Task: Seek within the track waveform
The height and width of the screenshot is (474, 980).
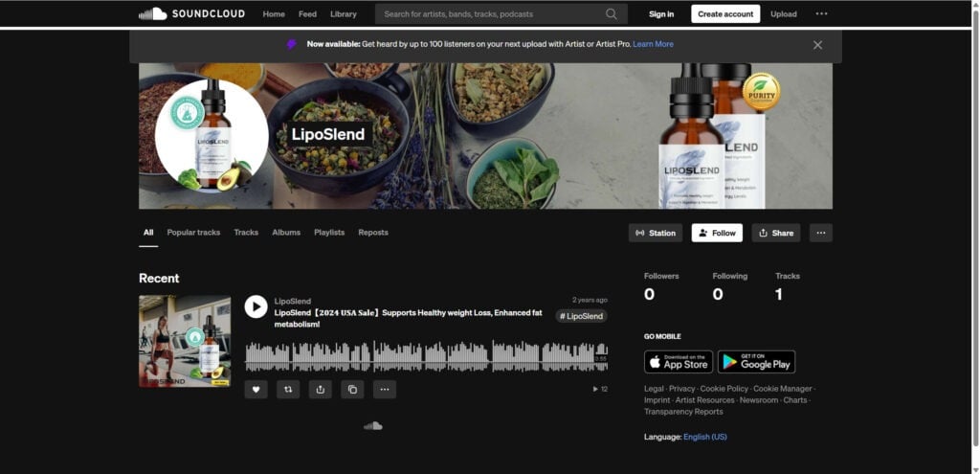Action: click(x=426, y=356)
